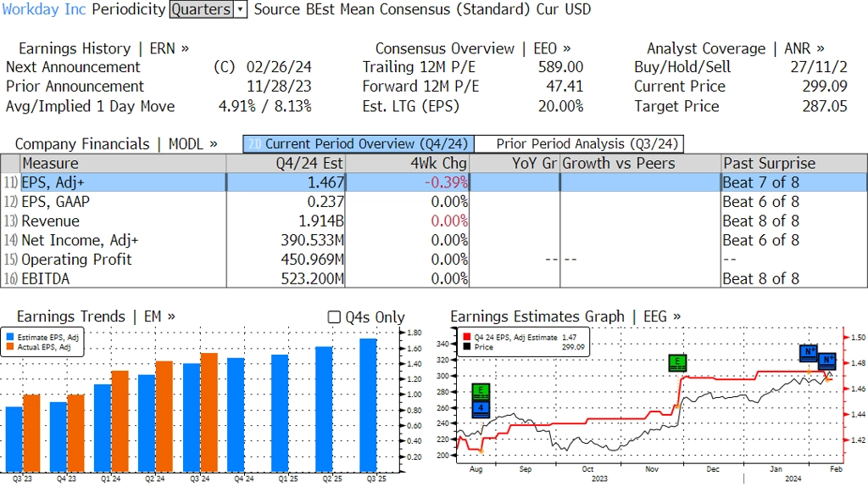Click the Q4'24 blue estimate bar
This screenshot has width=868, height=487.
pos(236,415)
